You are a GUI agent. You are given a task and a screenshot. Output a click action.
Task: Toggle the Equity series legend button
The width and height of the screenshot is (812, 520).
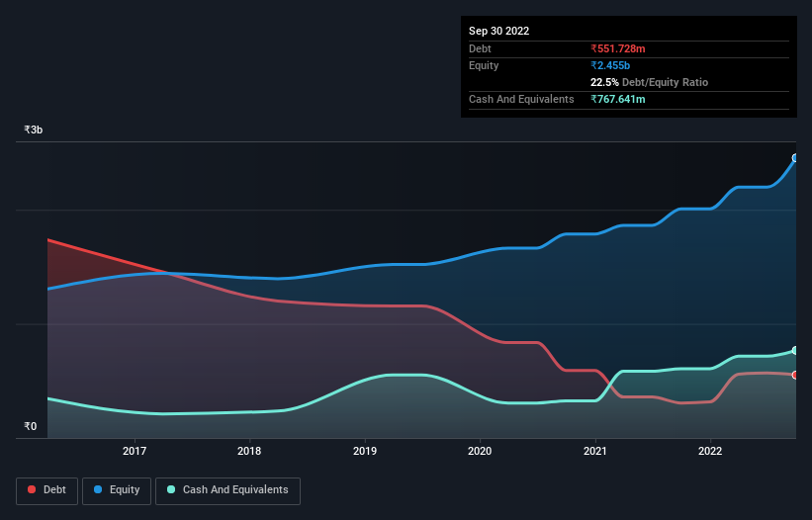coord(117,490)
